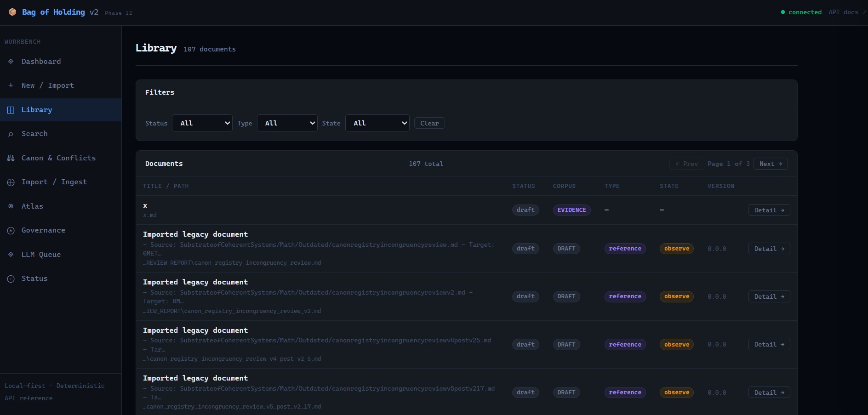Click the Status circle icon in sidebar
Image resolution: width=868 pixels, height=415 pixels.
click(x=11, y=279)
